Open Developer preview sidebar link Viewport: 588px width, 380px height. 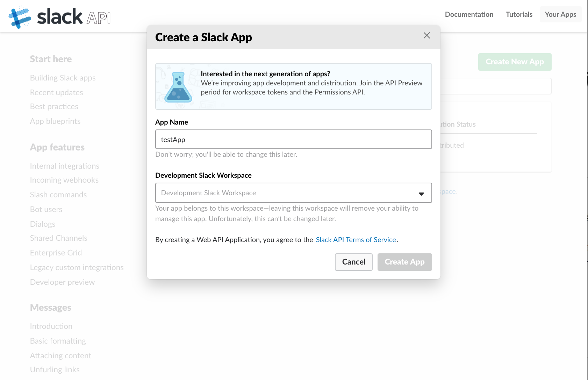coord(63,282)
